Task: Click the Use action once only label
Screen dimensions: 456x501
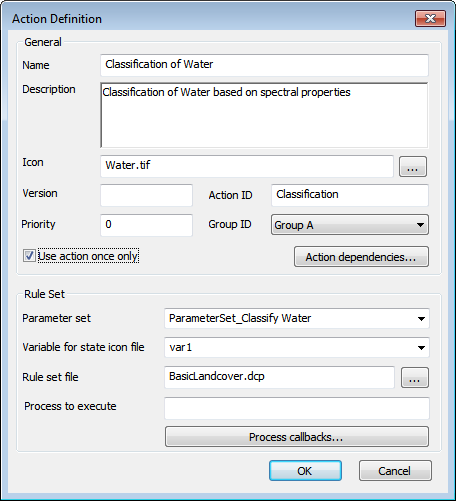Action: click(x=88, y=256)
